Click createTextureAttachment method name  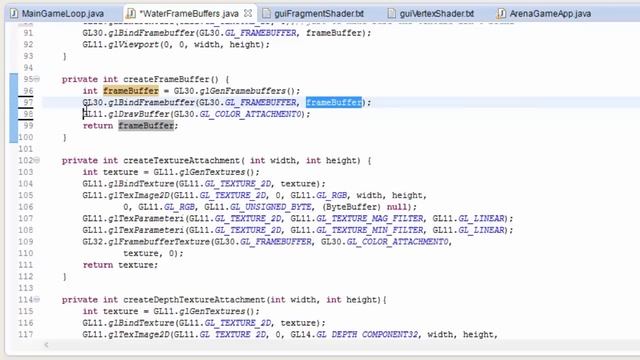[182, 160]
